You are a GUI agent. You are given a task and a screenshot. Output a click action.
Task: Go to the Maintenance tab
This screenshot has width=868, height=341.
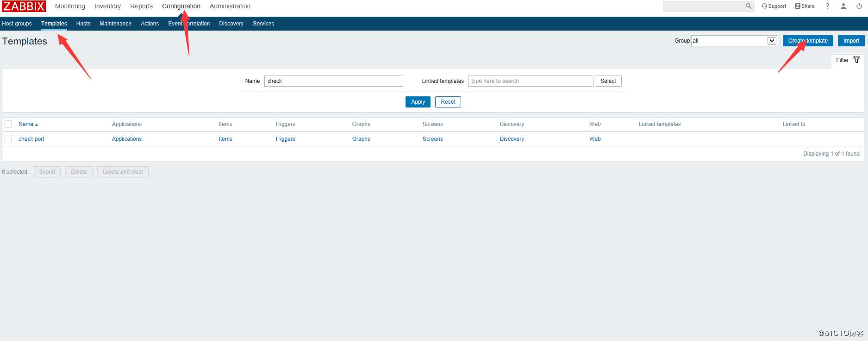point(115,24)
